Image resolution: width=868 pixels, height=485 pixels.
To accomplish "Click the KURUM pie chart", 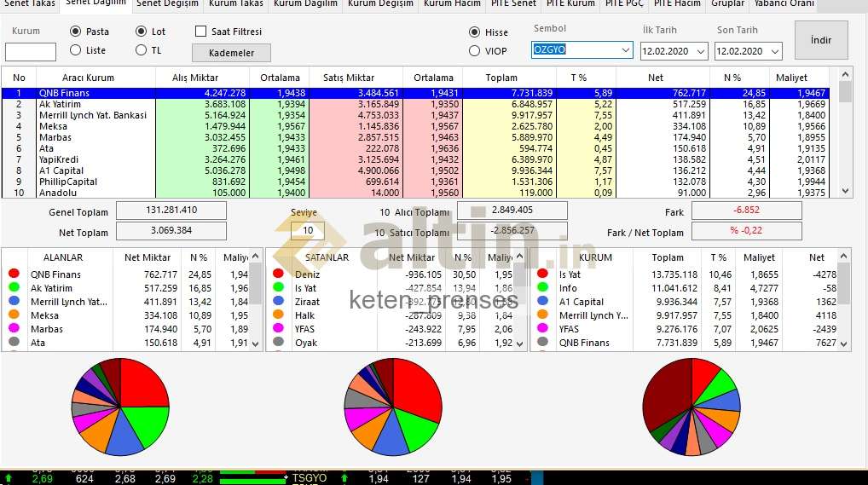I will pos(692,407).
